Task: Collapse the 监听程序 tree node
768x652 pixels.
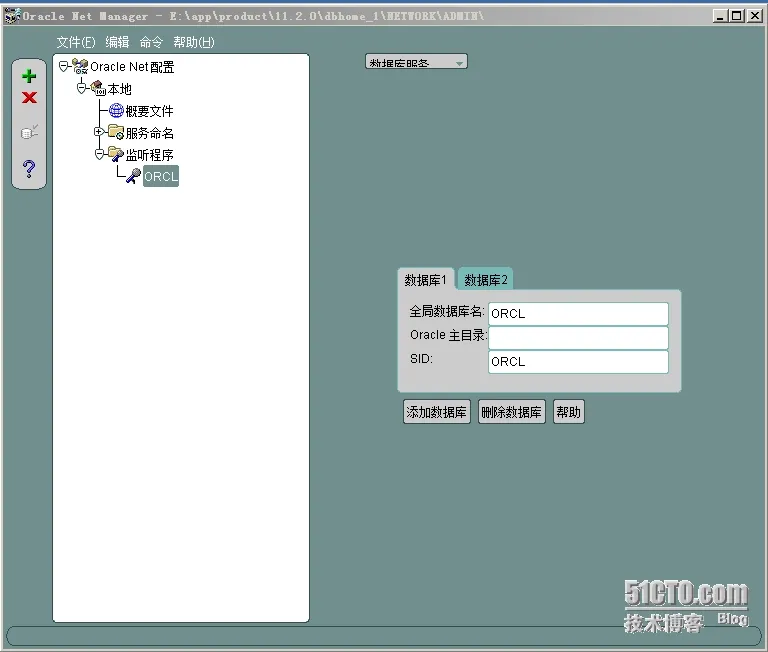Action: pos(99,154)
